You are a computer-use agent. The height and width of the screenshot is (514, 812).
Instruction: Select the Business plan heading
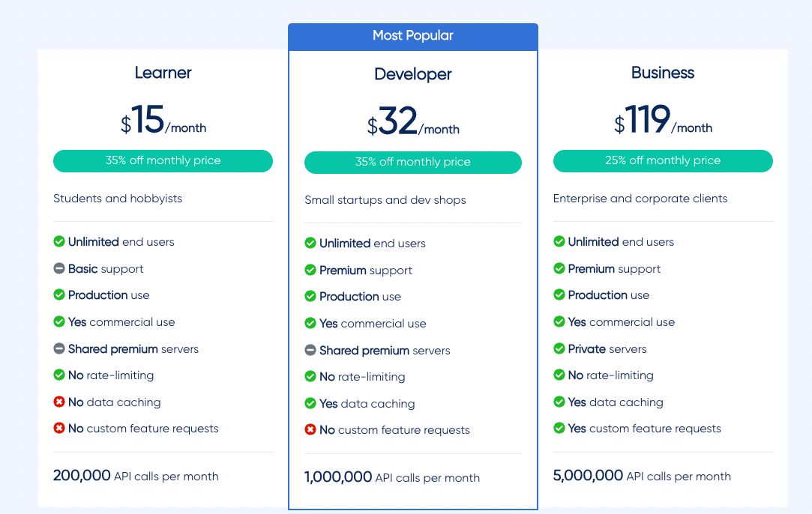663,73
